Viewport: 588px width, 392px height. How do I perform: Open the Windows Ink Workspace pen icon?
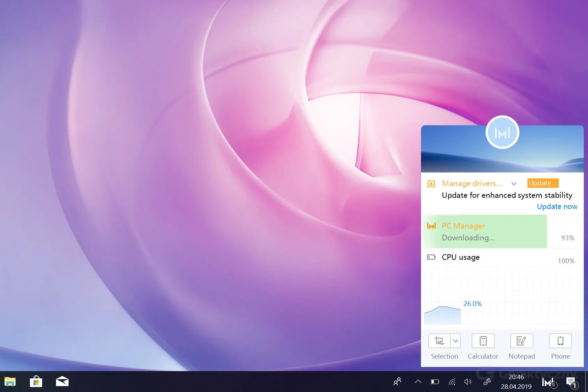pyautogui.click(x=487, y=382)
